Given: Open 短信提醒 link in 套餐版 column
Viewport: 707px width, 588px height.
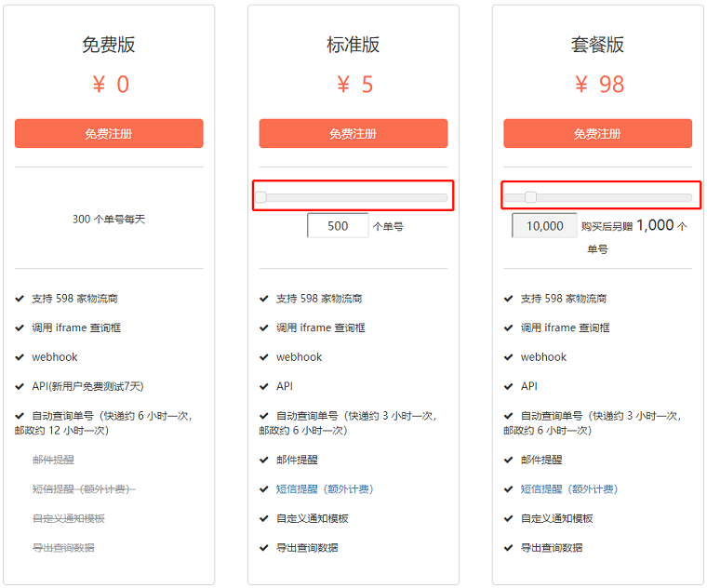Looking at the screenshot, I should [569, 489].
